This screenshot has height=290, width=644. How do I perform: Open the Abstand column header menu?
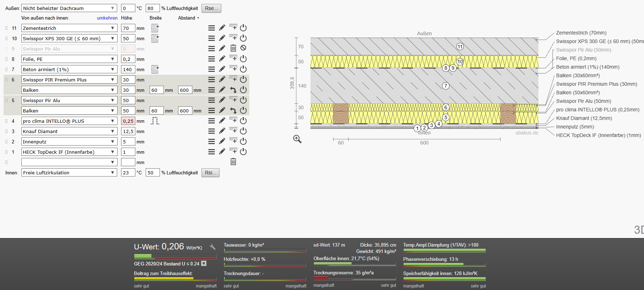tap(189, 18)
